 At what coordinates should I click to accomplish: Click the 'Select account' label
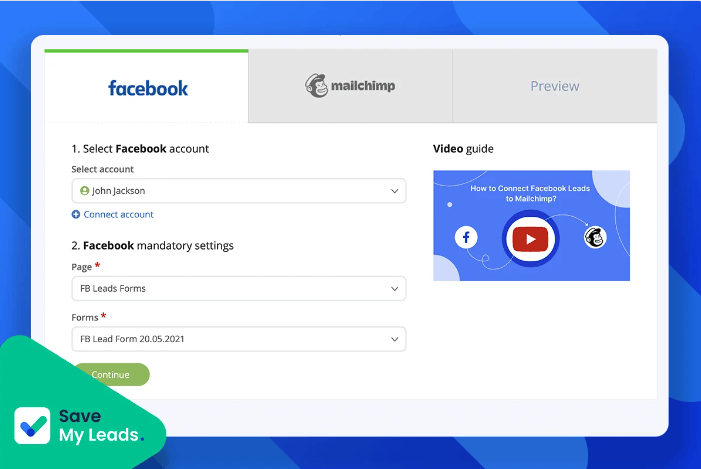point(102,169)
